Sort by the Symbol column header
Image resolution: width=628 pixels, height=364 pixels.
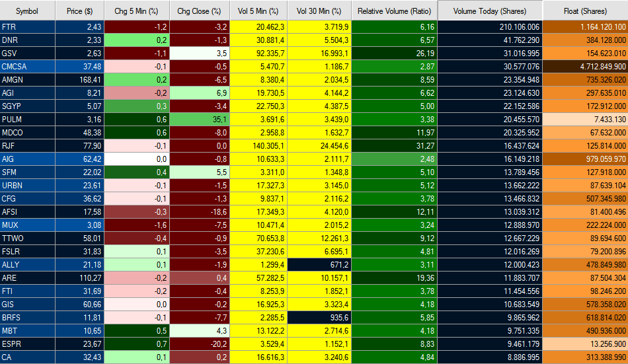pos(28,11)
